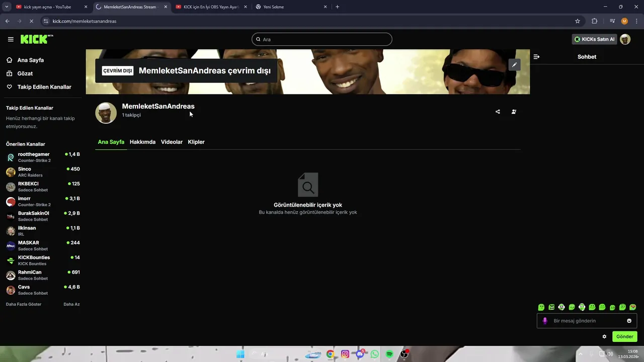
Task: Click the Gözat browse icon
Action: click(9, 73)
